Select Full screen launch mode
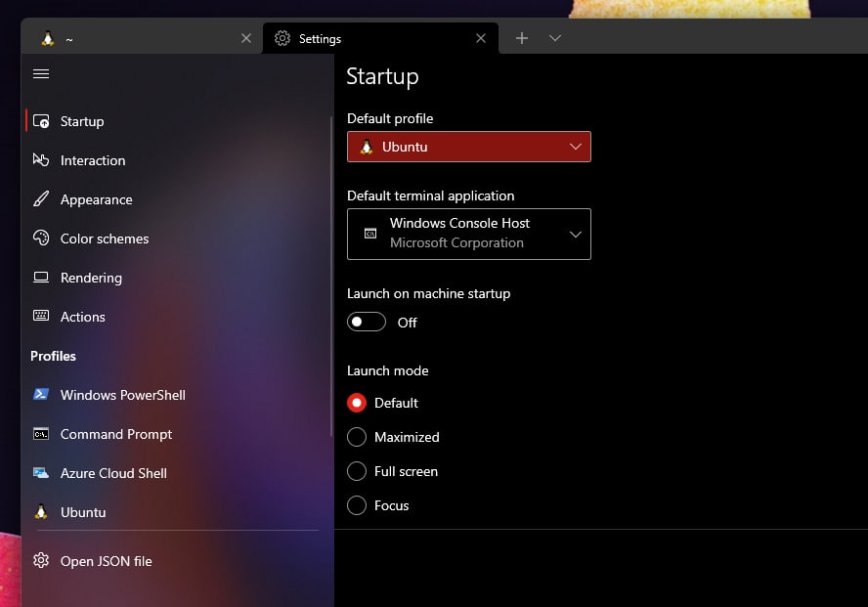The image size is (868, 607). [x=357, y=471]
